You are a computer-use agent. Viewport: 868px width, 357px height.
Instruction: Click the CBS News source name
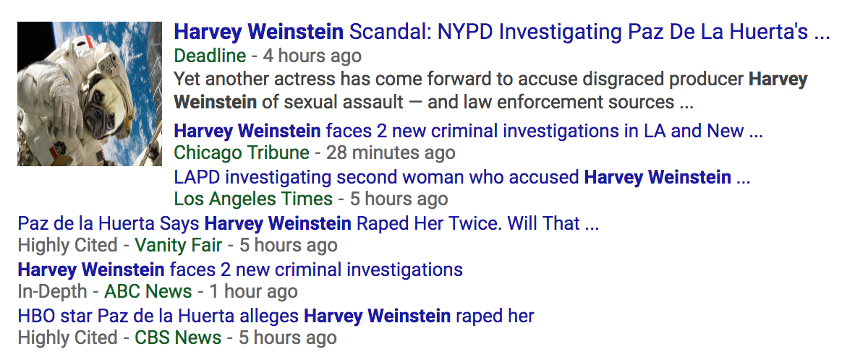178,337
